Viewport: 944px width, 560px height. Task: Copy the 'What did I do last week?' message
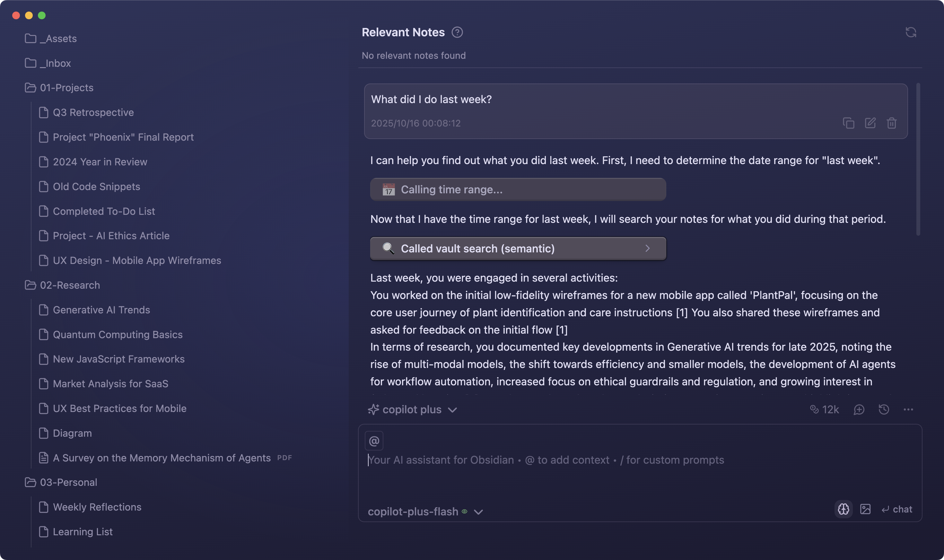click(x=848, y=123)
